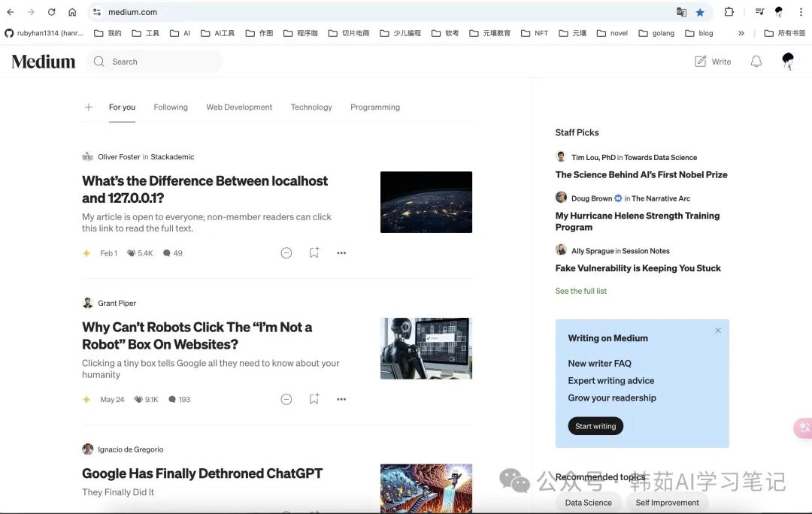The width and height of the screenshot is (812, 514).
Task: Open the blog bookmark folder
Action: tap(698, 33)
